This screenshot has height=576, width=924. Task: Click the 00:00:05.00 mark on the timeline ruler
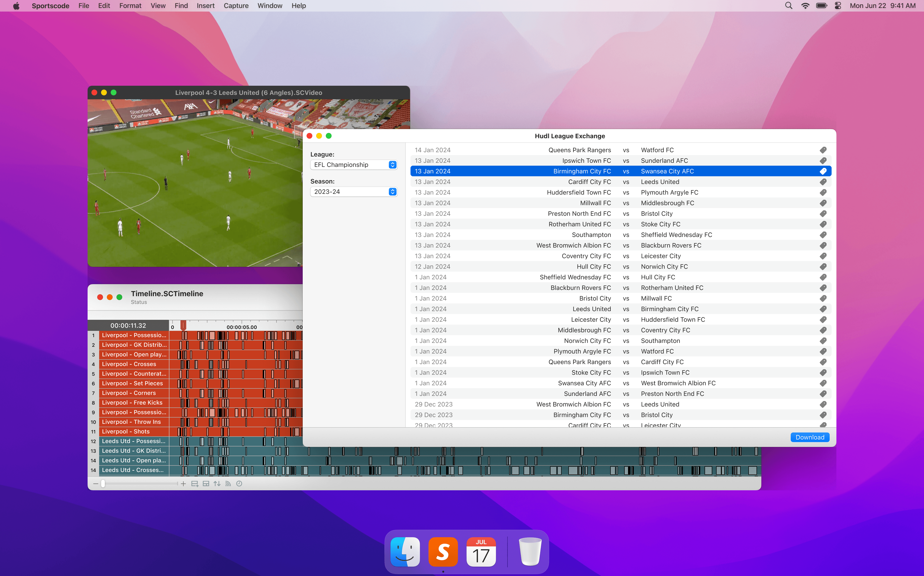click(x=242, y=327)
